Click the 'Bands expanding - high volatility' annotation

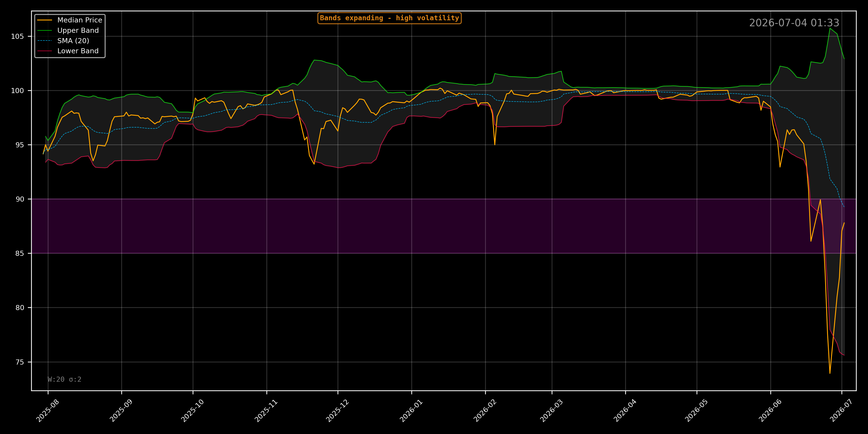click(x=389, y=18)
